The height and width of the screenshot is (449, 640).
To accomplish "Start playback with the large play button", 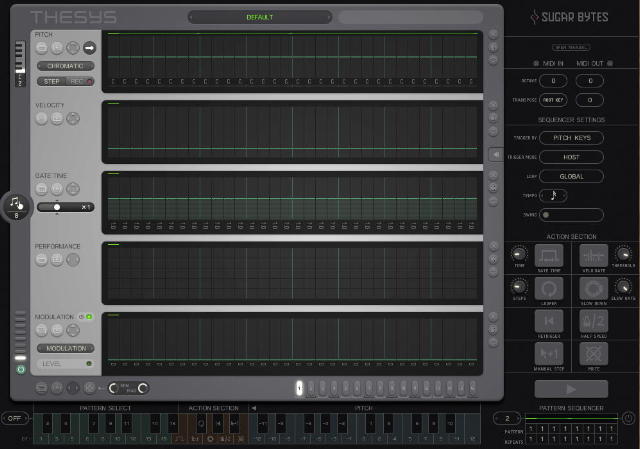I will click(x=571, y=389).
